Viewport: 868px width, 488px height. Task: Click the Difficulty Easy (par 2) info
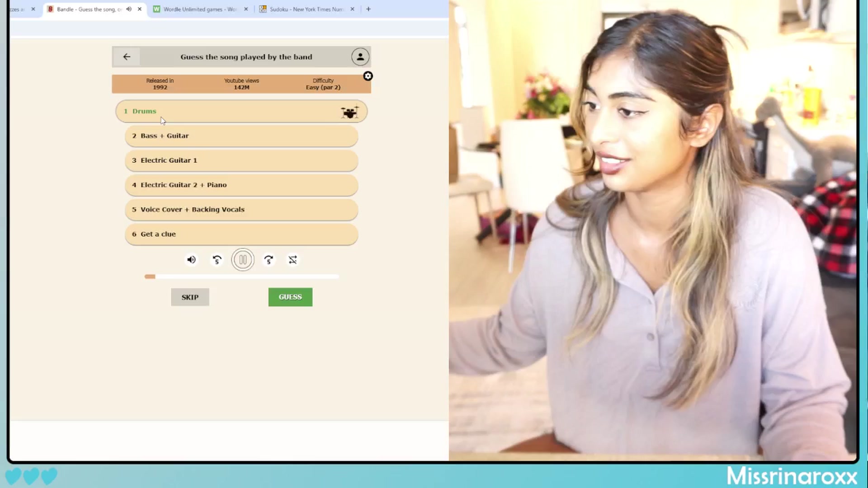tap(323, 84)
